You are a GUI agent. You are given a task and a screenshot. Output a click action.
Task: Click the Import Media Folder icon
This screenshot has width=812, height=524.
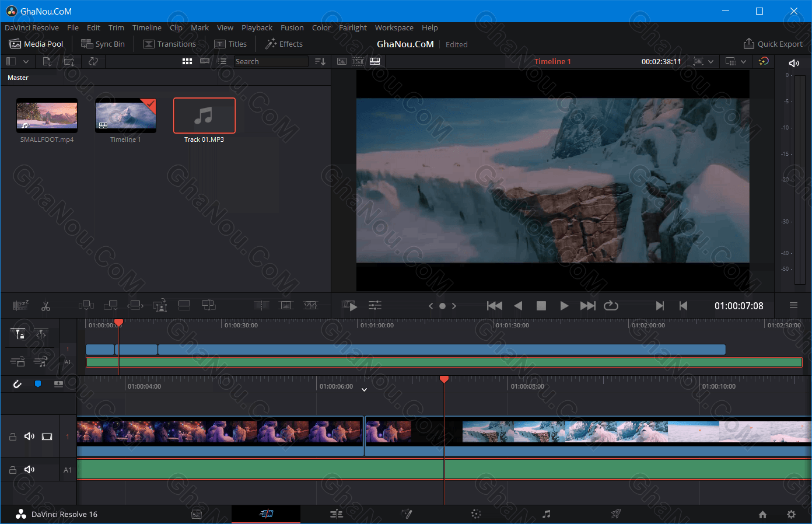click(x=69, y=61)
